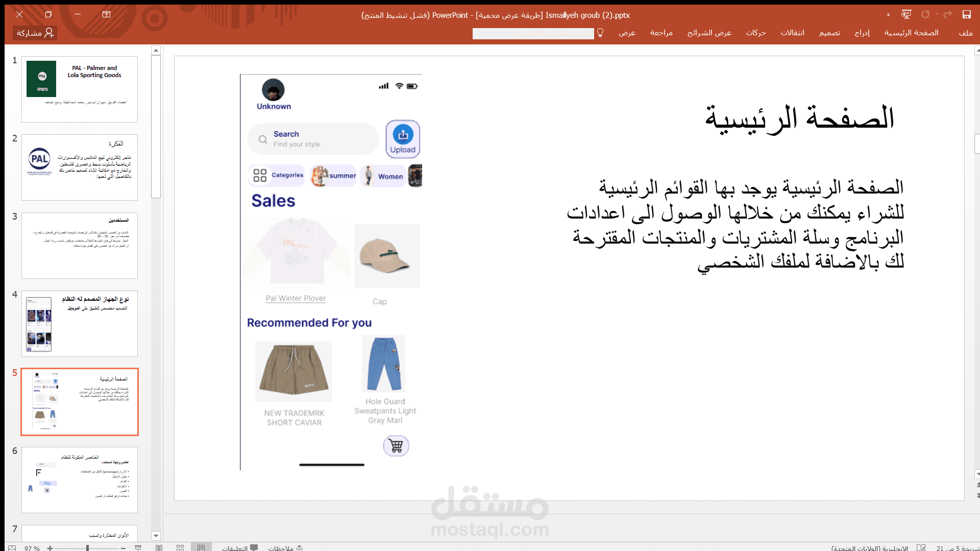Viewport: 980px width, 551px height.
Task: Click the Save icon in title bar
Action: (x=967, y=15)
